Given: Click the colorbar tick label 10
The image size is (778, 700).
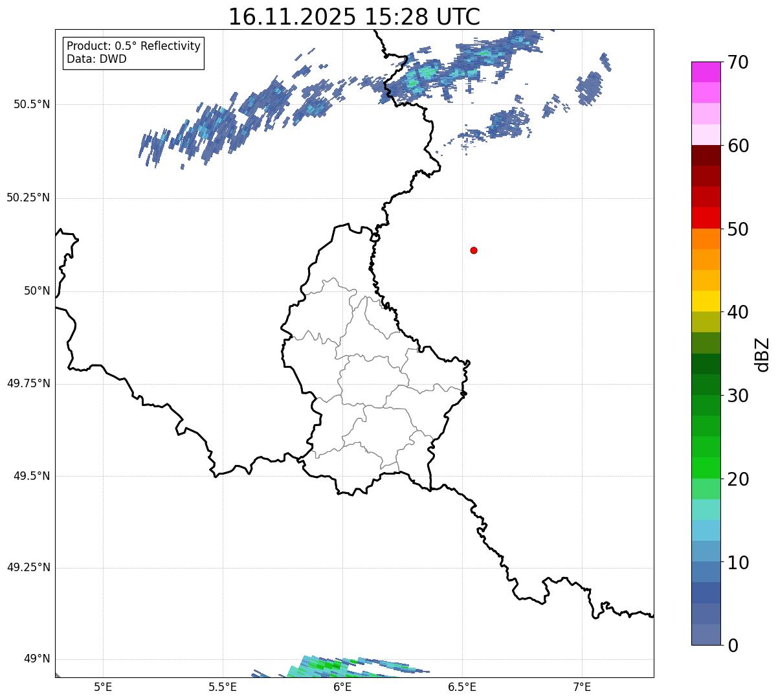Looking at the screenshot, I should [738, 562].
